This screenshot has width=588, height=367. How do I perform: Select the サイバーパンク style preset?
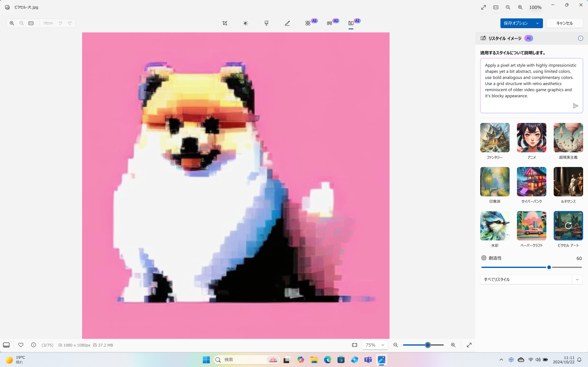coord(531,182)
